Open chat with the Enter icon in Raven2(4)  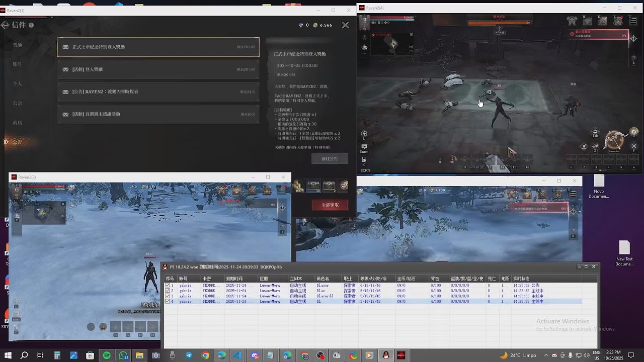[x=364, y=148]
